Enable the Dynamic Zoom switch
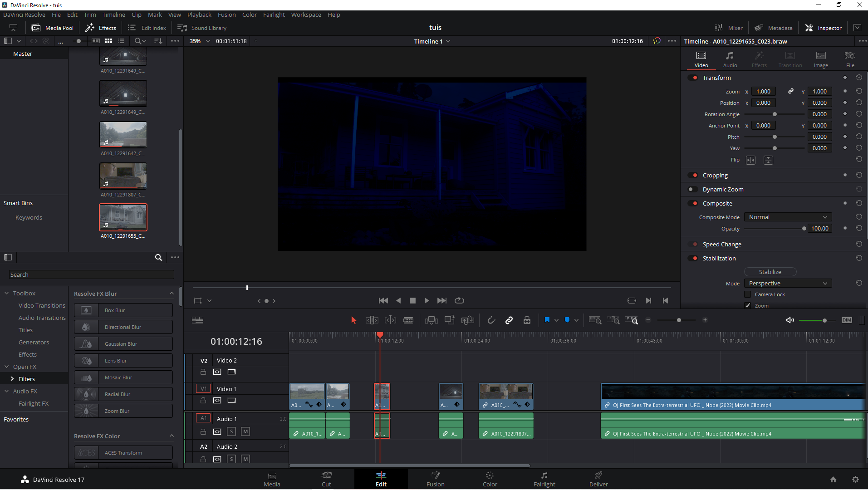 [693, 189]
